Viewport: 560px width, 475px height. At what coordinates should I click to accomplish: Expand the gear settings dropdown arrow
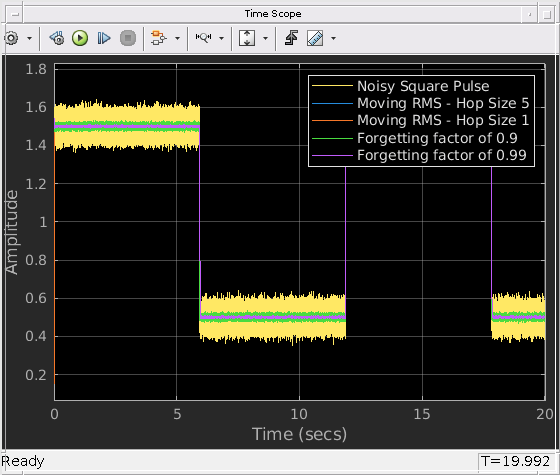click(x=30, y=38)
